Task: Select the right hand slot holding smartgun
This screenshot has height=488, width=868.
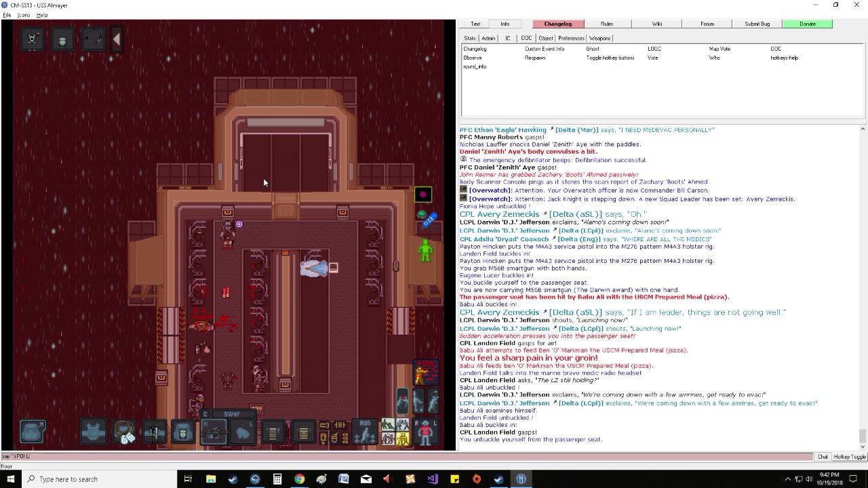Action: point(214,432)
